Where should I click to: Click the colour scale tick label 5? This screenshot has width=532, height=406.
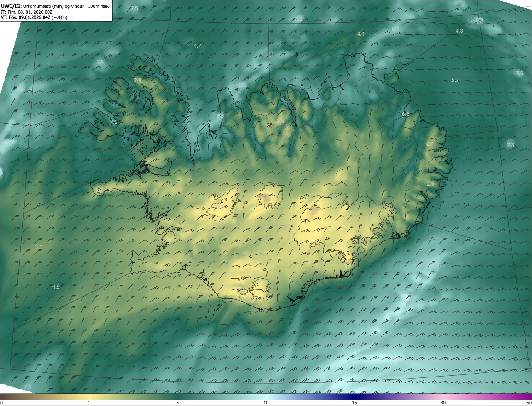(177, 403)
